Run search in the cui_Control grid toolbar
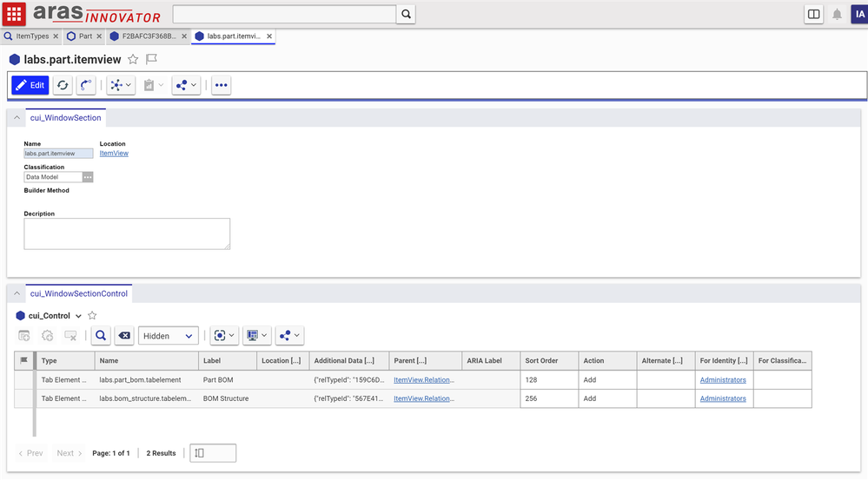Screen dimensions: 868x480 101,336
